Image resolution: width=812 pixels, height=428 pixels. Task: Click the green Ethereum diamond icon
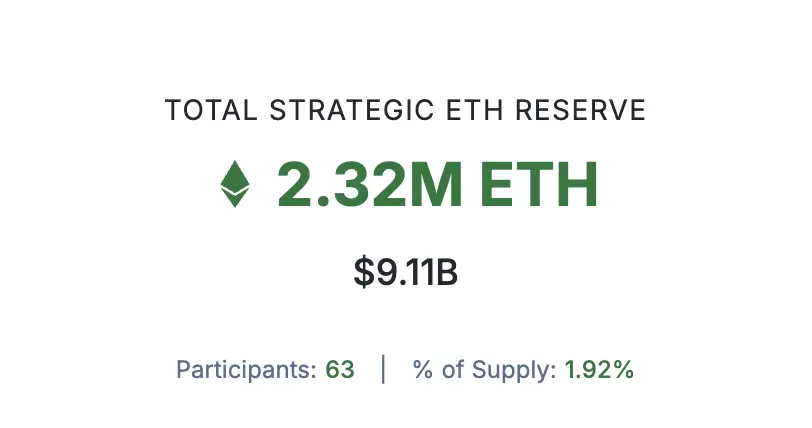235,184
